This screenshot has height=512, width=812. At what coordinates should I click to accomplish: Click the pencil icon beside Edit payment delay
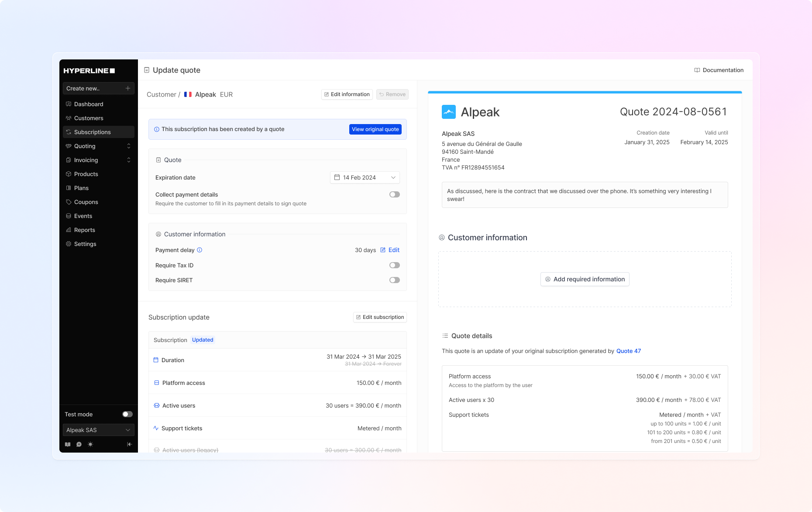383,250
